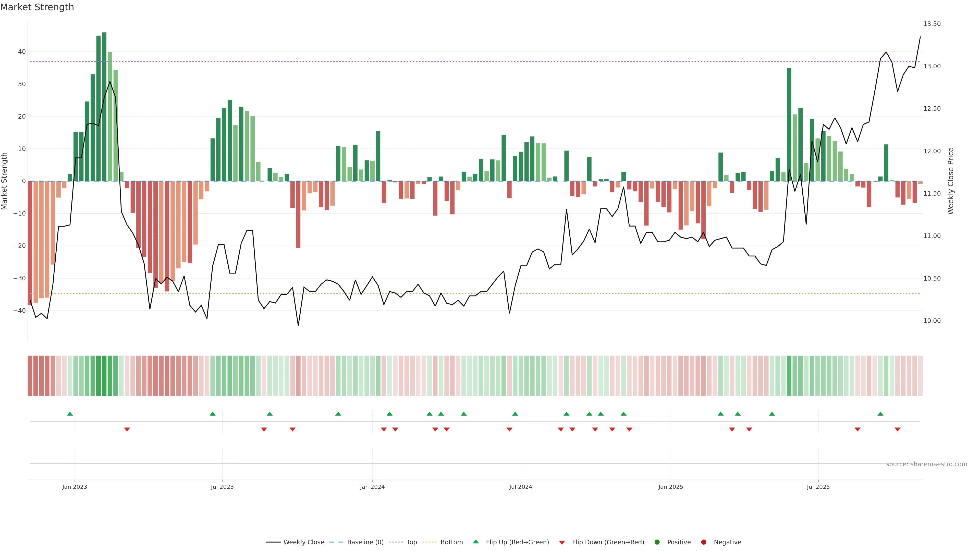Click the last red flip-down marker
Viewport: 980px width, 551px height.
(898, 429)
